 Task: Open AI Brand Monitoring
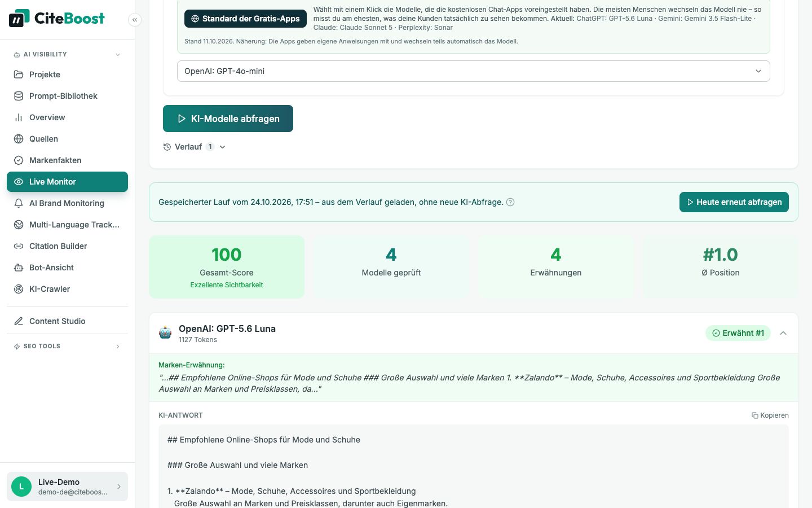pyautogui.click(x=67, y=203)
